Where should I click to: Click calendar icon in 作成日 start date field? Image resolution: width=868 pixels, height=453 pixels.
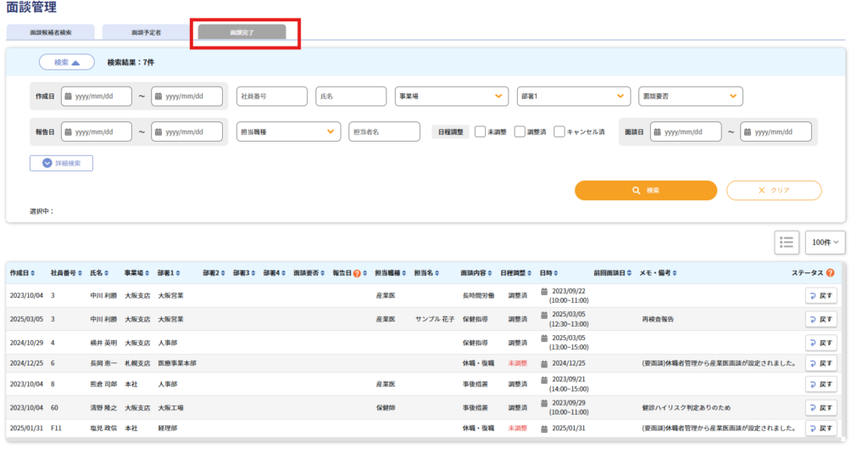coord(66,97)
